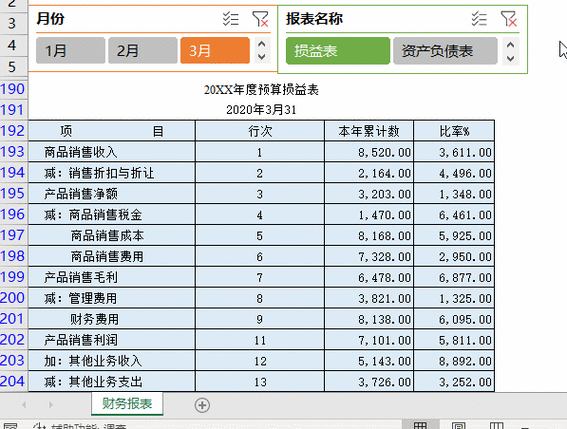This screenshot has height=429, width=567.
Task: Select 损益表 report slicer item
Action: [338, 51]
